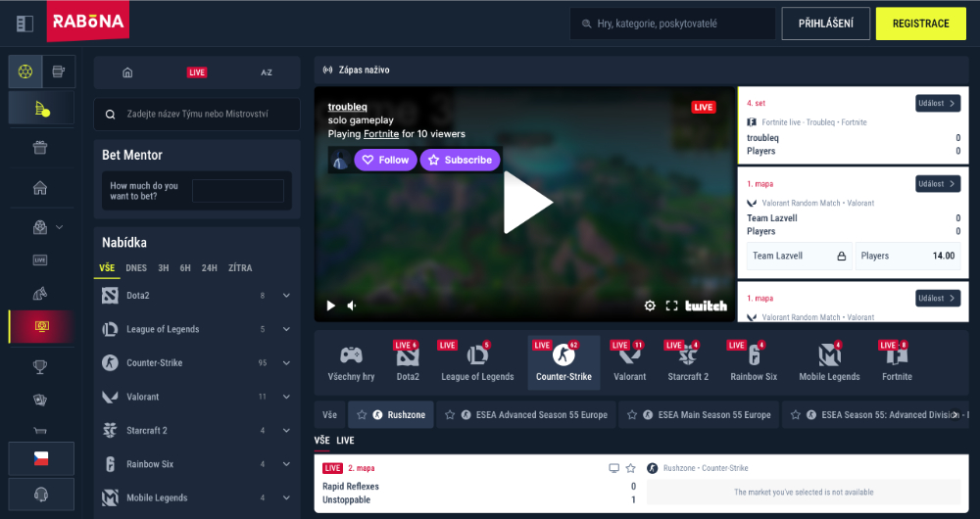Screen dimensions: 980x519
Task: Choose Fortnite in game carousel
Action: point(897,363)
